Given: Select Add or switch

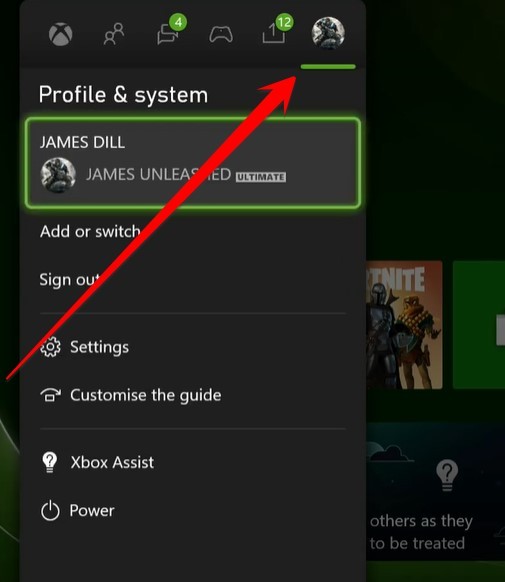Looking at the screenshot, I should click(x=90, y=232).
